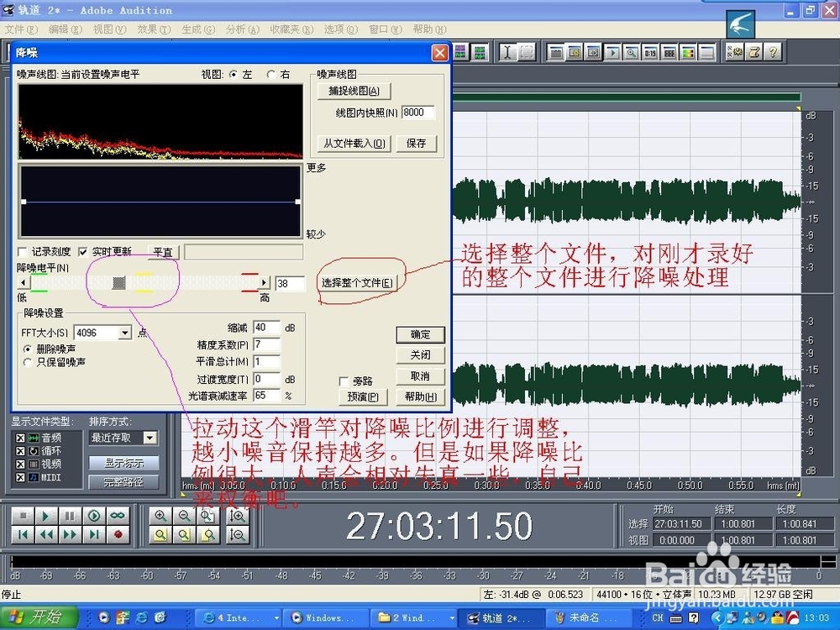Open the 生成(G) menu

click(x=198, y=29)
